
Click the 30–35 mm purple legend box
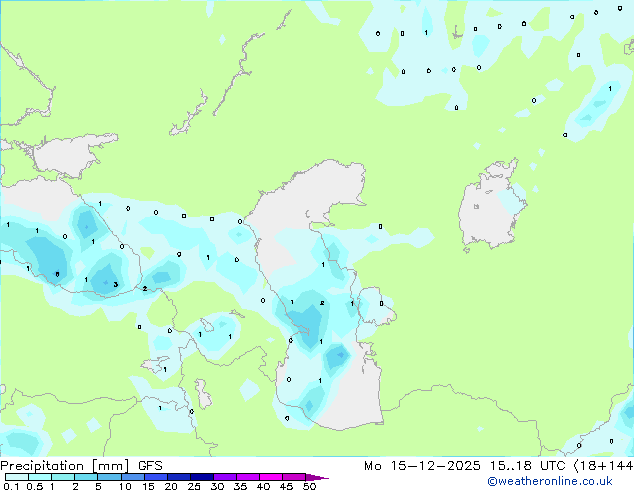pyautogui.click(x=224, y=477)
